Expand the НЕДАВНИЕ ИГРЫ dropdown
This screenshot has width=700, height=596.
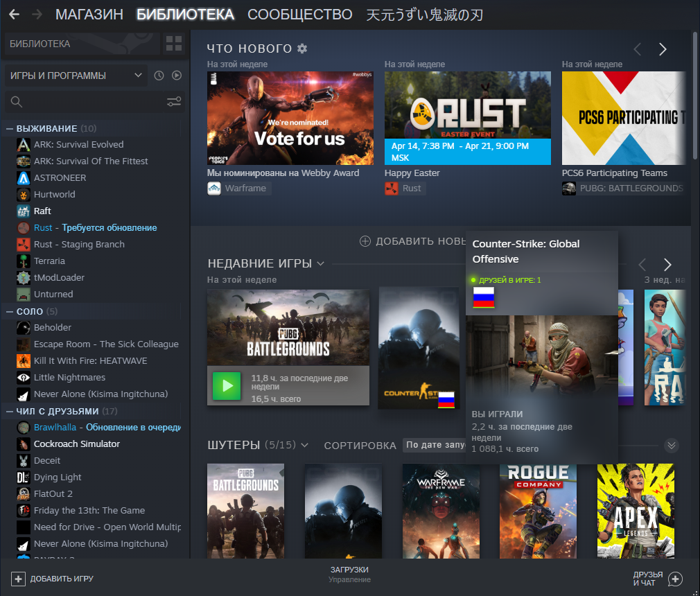point(320,264)
